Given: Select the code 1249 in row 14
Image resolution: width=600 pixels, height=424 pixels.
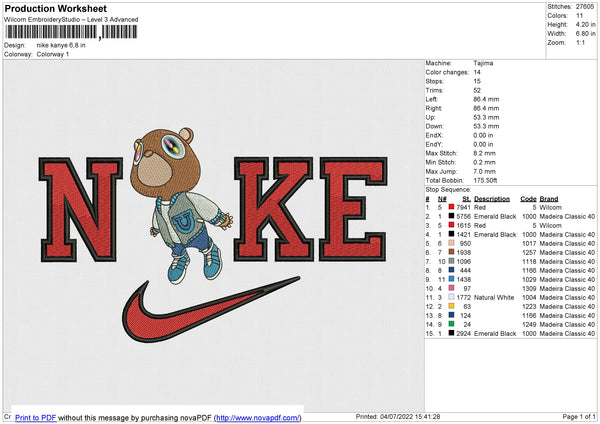Looking at the screenshot, I should [529, 325].
